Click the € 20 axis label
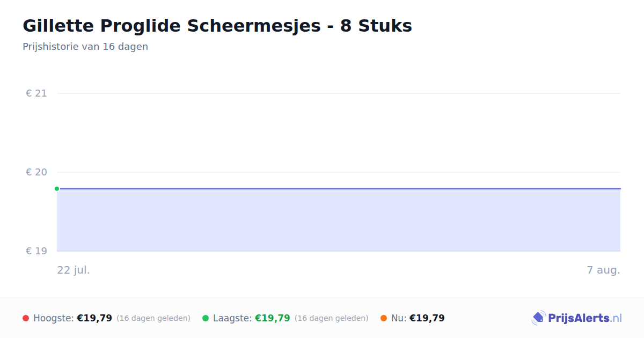 tap(36, 172)
